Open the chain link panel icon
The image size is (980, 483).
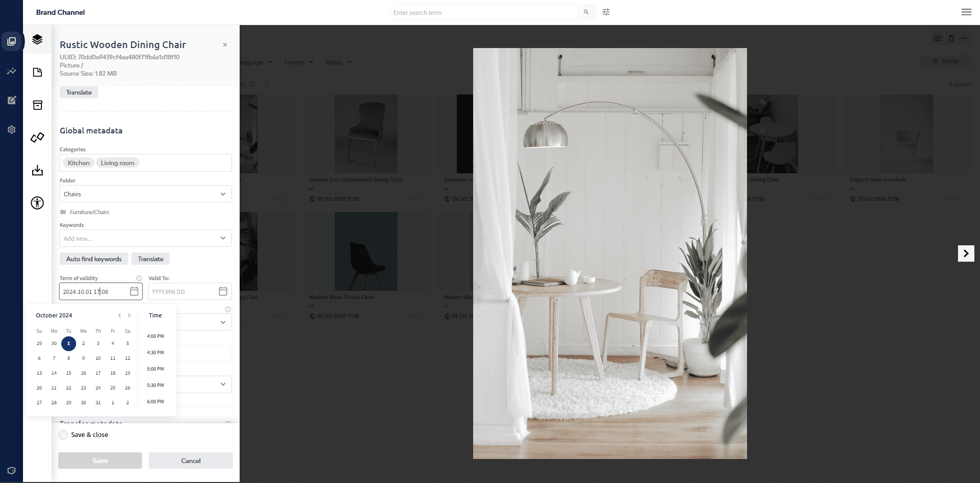point(37,137)
